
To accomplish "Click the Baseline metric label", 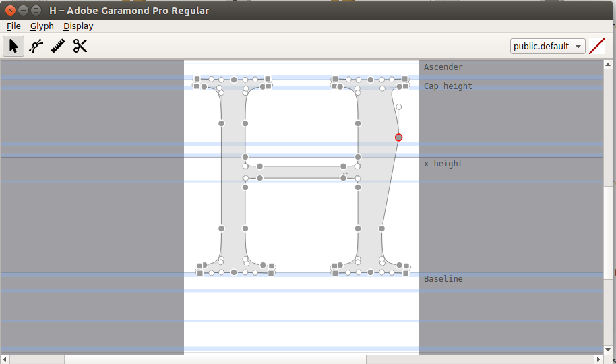I will tap(443, 278).
